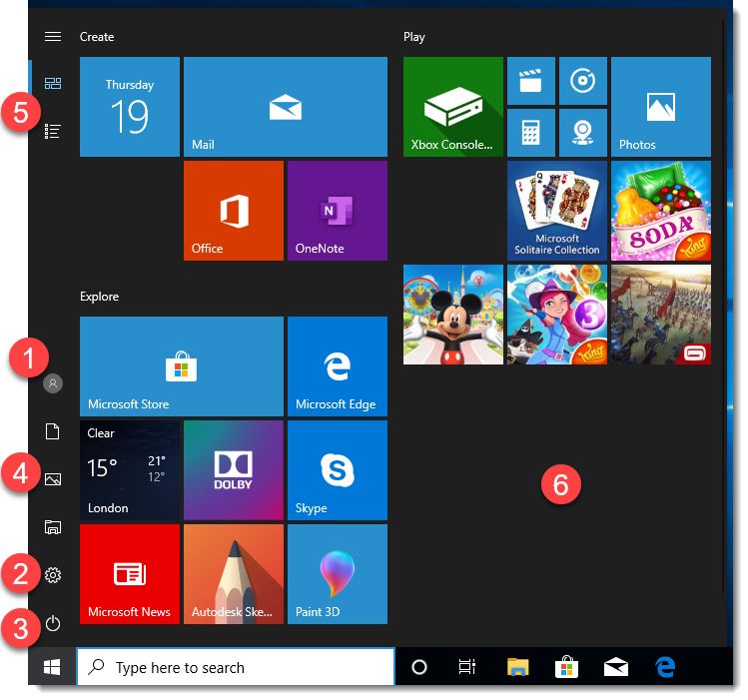Open the Microsoft Edge tile

click(x=338, y=366)
